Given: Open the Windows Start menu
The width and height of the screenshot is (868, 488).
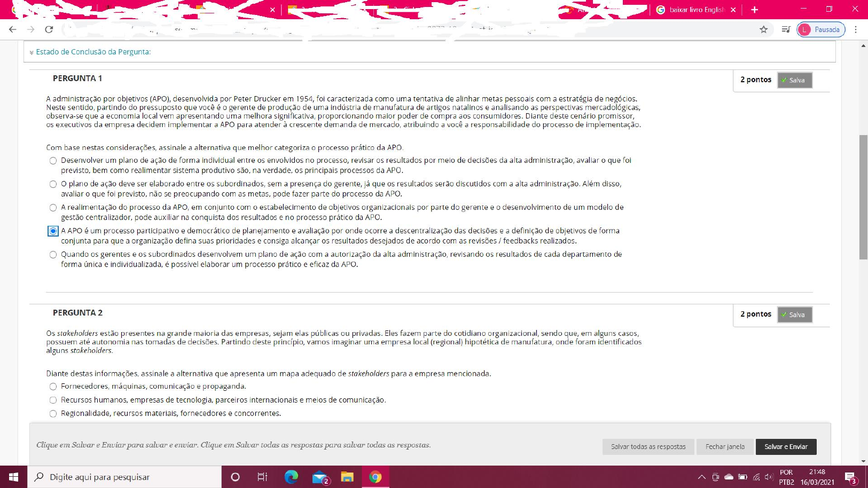Looking at the screenshot, I should coord(13,477).
